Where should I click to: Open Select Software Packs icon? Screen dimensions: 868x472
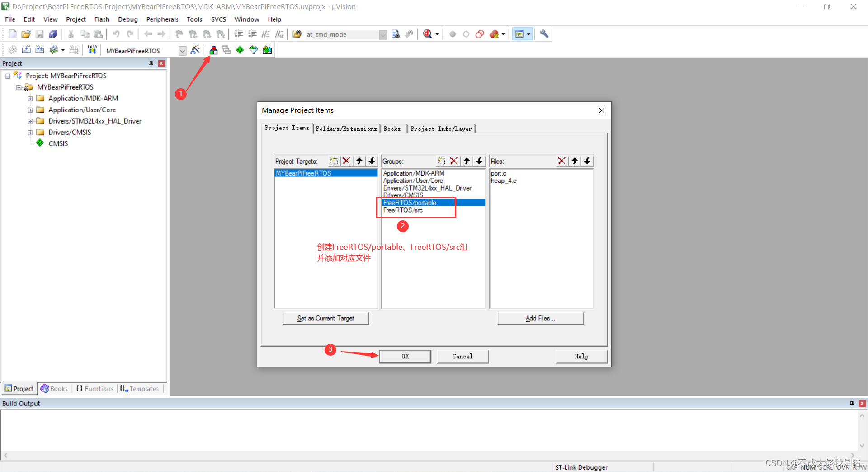point(254,50)
